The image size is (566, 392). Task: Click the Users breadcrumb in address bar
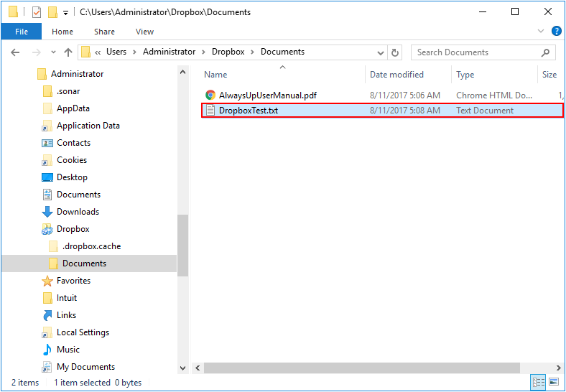tap(116, 52)
